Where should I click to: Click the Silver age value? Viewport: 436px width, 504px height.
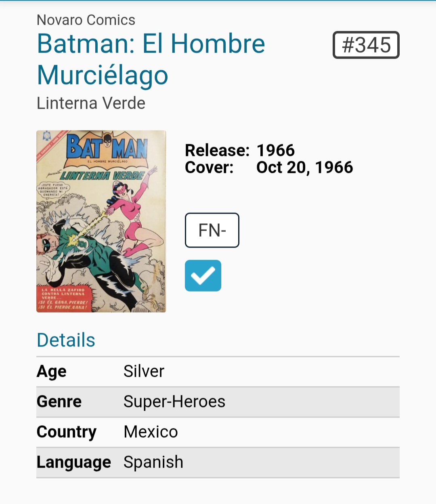click(x=144, y=372)
